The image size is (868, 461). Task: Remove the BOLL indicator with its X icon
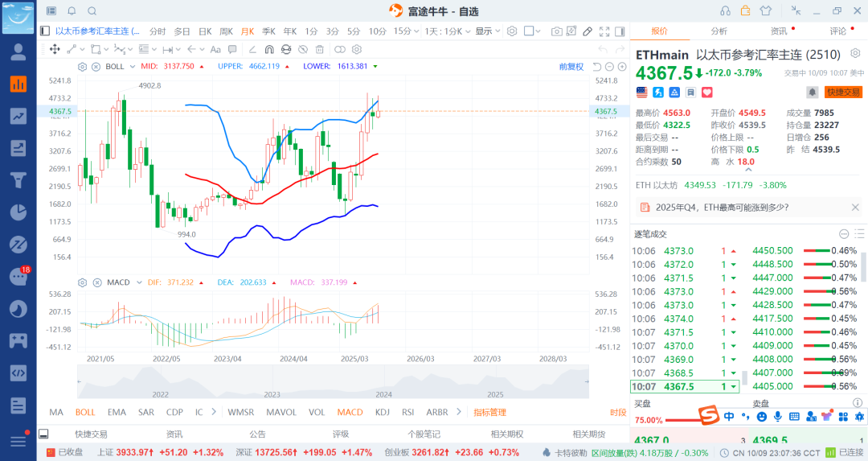(x=95, y=66)
